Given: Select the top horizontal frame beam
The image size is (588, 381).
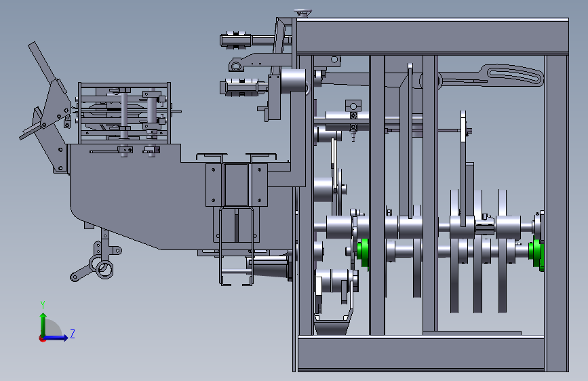Looking at the screenshot, I should [x=433, y=37].
